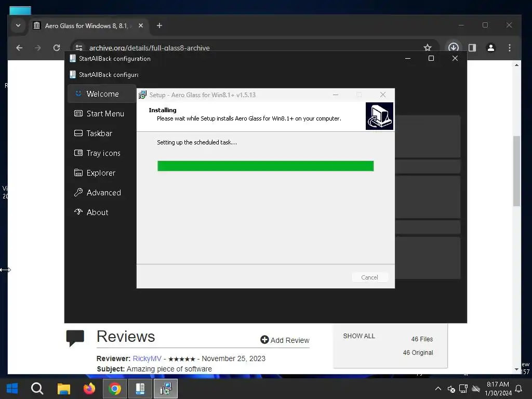
Task: Click the archive.org URL in address bar
Action: click(x=149, y=48)
